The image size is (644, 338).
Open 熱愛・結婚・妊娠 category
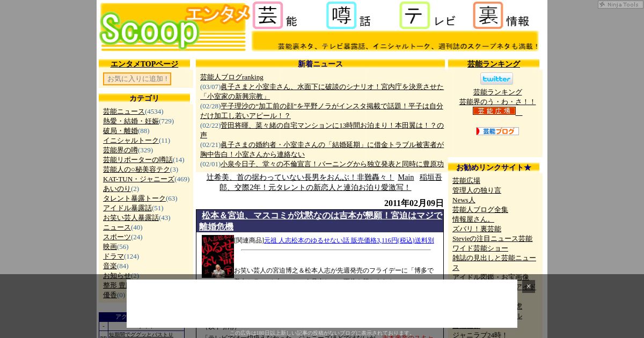coord(131,121)
